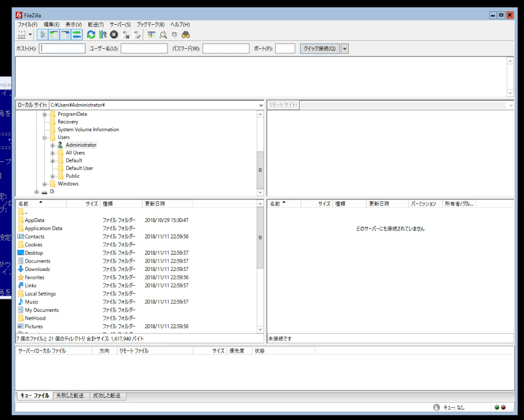Open the Site Manager dropdown arrow
The image size is (524, 420).
(x=30, y=35)
